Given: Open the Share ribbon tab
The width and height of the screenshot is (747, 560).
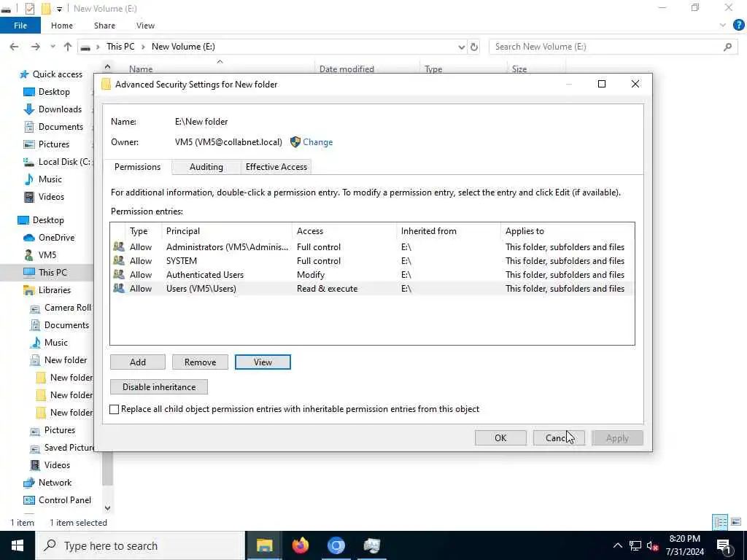Looking at the screenshot, I should (x=104, y=26).
